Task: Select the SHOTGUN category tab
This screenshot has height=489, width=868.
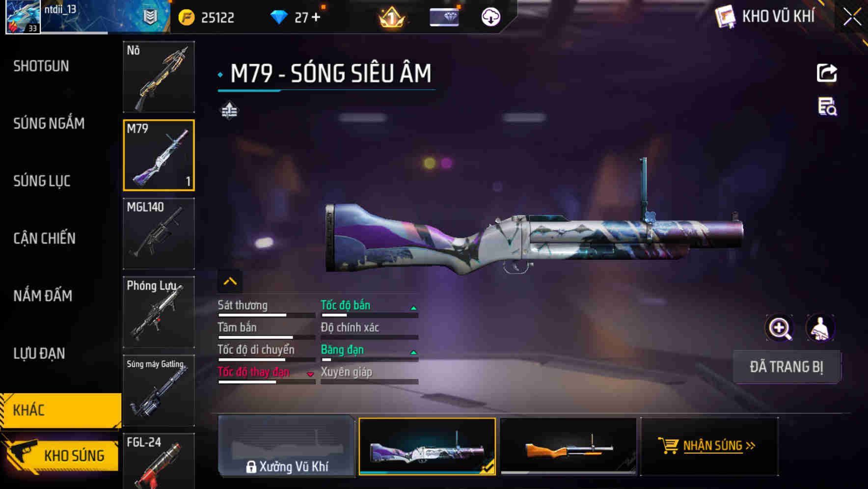Action: [x=41, y=66]
